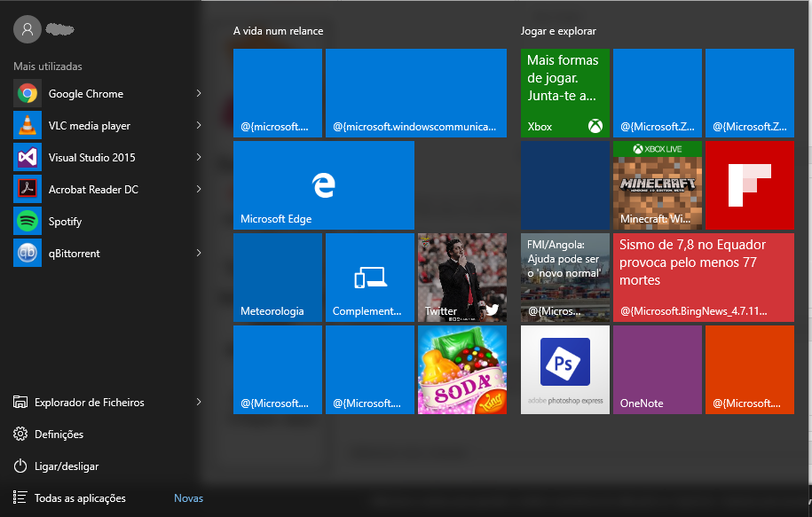Viewport: 812px width, 517px height.
Task: Expand qBittorrent jump list arrow
Action: (198, 253)
